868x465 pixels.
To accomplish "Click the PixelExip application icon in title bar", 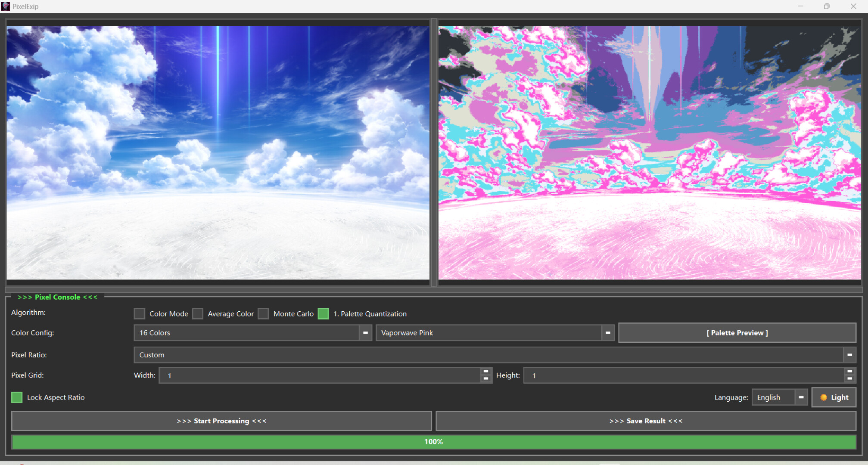I will pyautogui.click(x=6, y=6).
